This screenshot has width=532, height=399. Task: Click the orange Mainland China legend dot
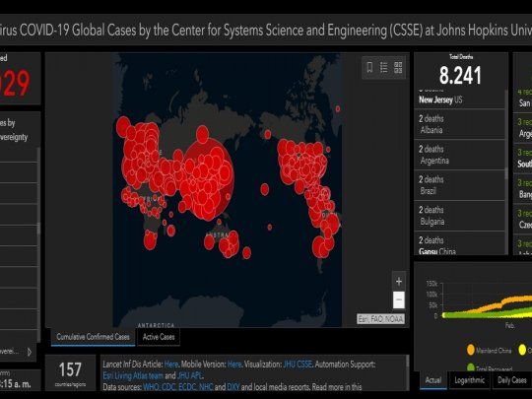[471, 350]
